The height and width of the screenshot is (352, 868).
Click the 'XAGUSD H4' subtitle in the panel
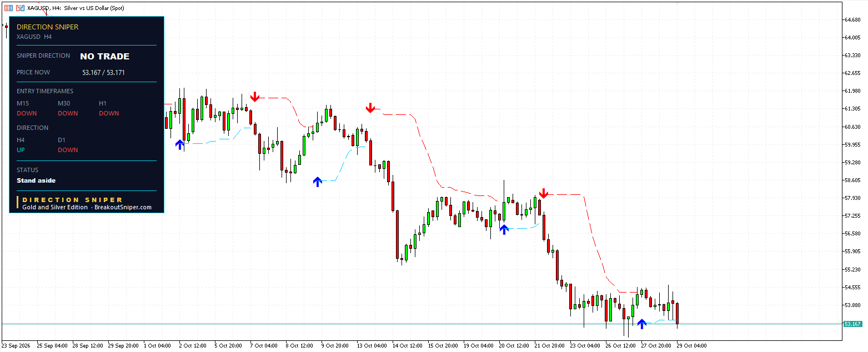click(34, 37)
